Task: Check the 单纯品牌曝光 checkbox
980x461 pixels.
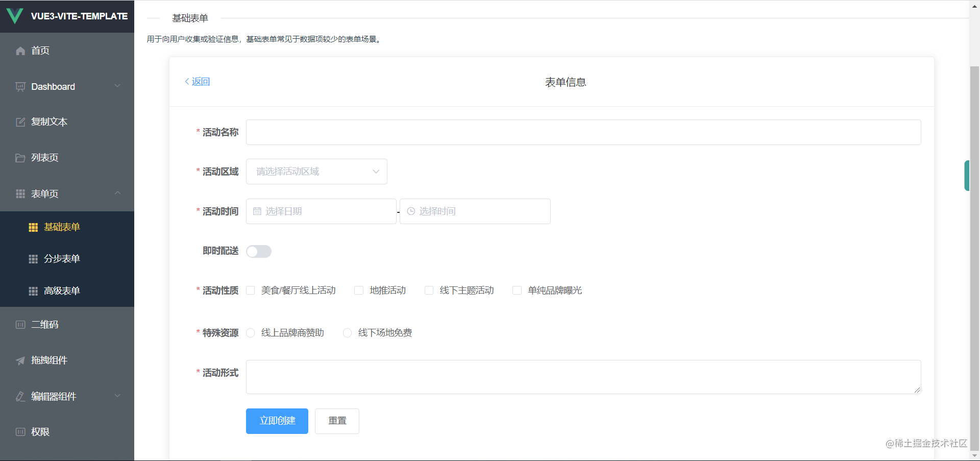Action: coord(517,290)
